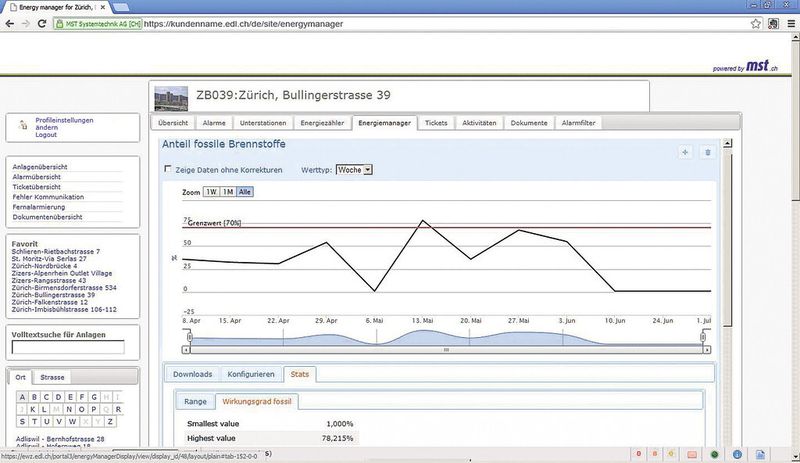Click the orange alarm counter in status bar

[655, 454]
